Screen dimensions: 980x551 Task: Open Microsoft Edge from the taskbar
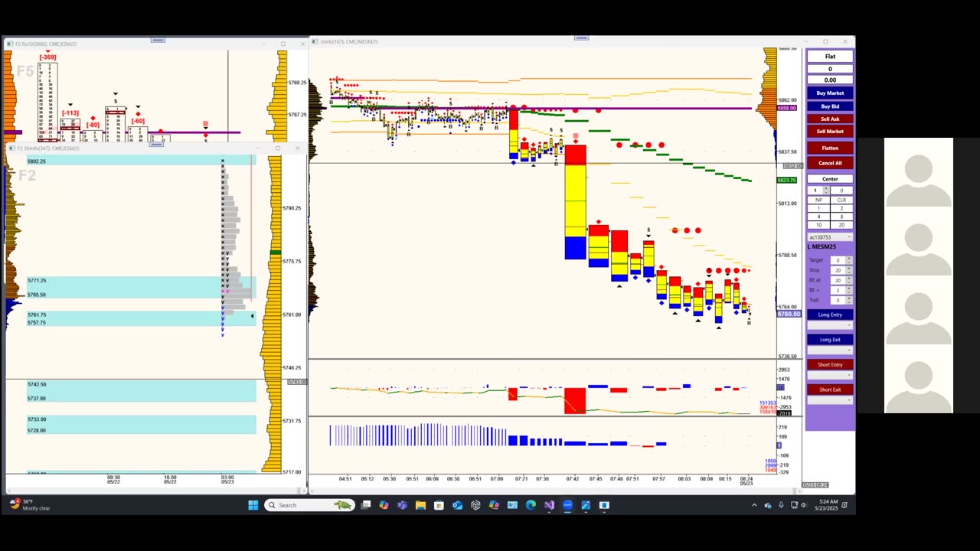531,505
